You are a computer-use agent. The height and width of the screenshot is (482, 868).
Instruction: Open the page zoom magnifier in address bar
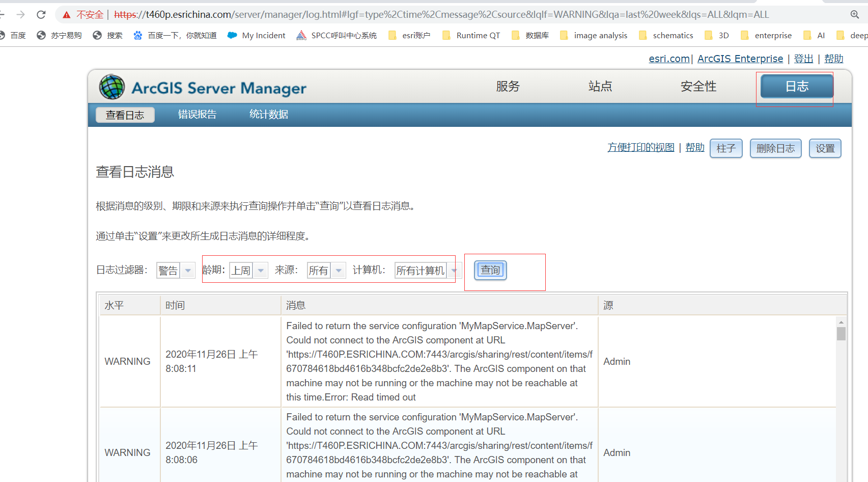click(855, 14)
